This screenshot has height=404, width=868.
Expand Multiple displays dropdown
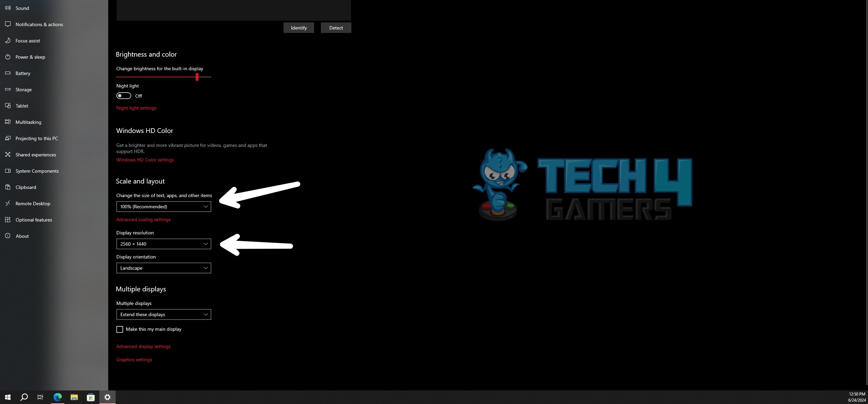point(163,314)
